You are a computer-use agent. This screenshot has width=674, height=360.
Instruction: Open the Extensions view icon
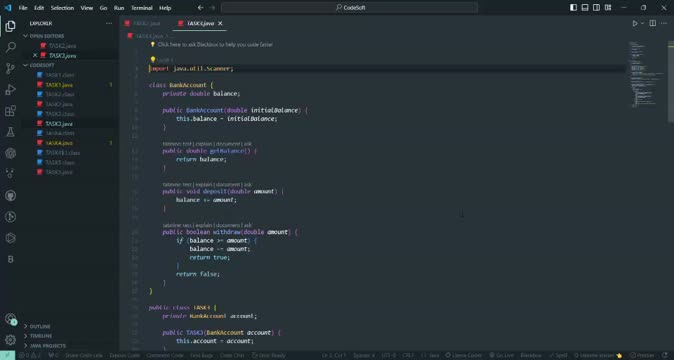coord(10,111)
